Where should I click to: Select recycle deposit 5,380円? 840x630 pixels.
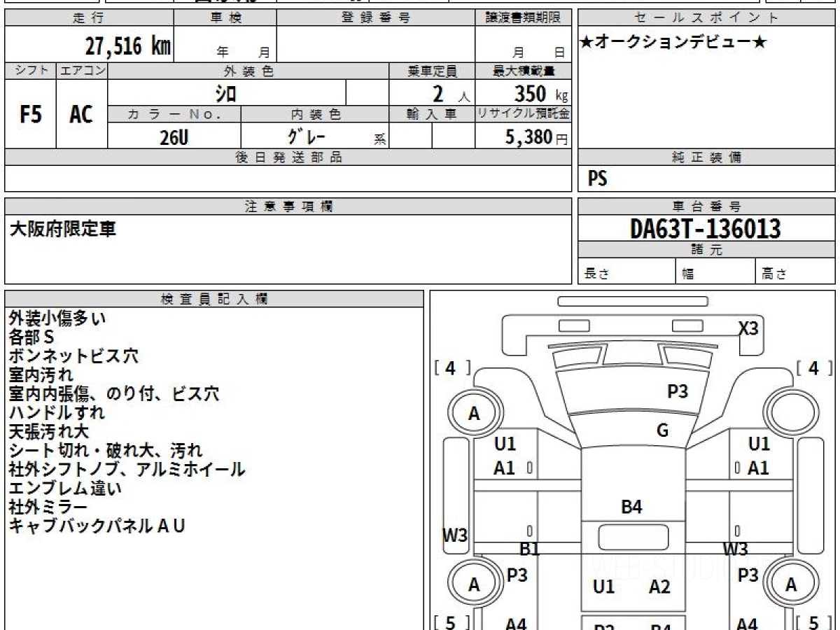coord(537,137)
